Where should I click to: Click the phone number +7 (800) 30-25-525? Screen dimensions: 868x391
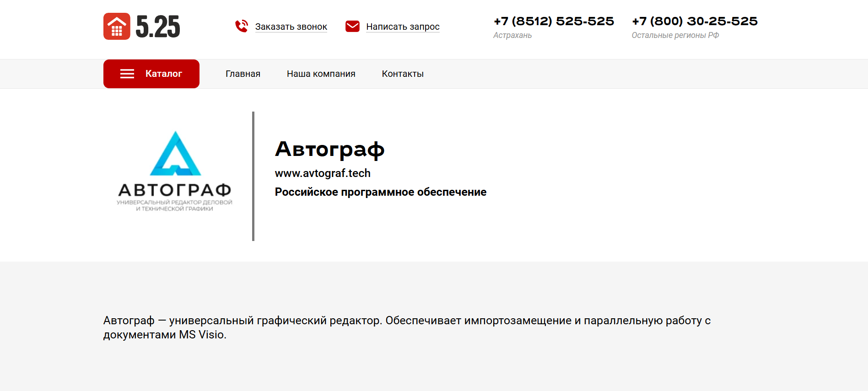[694, 21]
